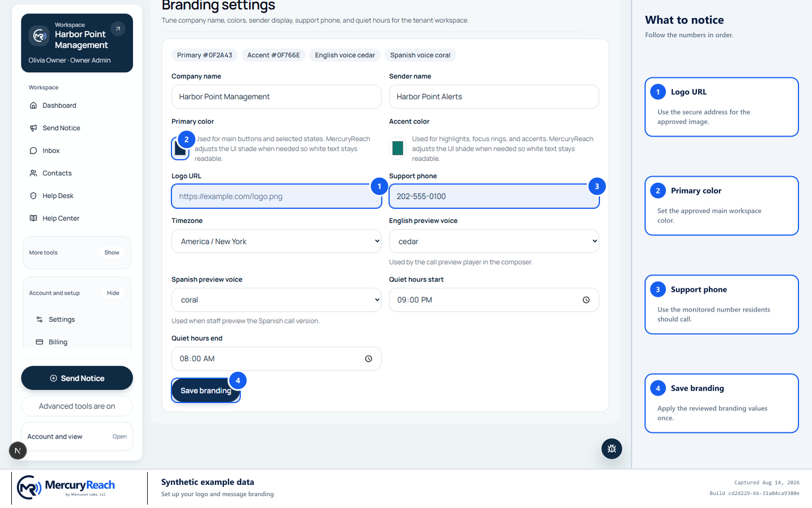812x508 pixels.
Task: Click 'Used by the call preview player' hint
Action: [461, 262]
